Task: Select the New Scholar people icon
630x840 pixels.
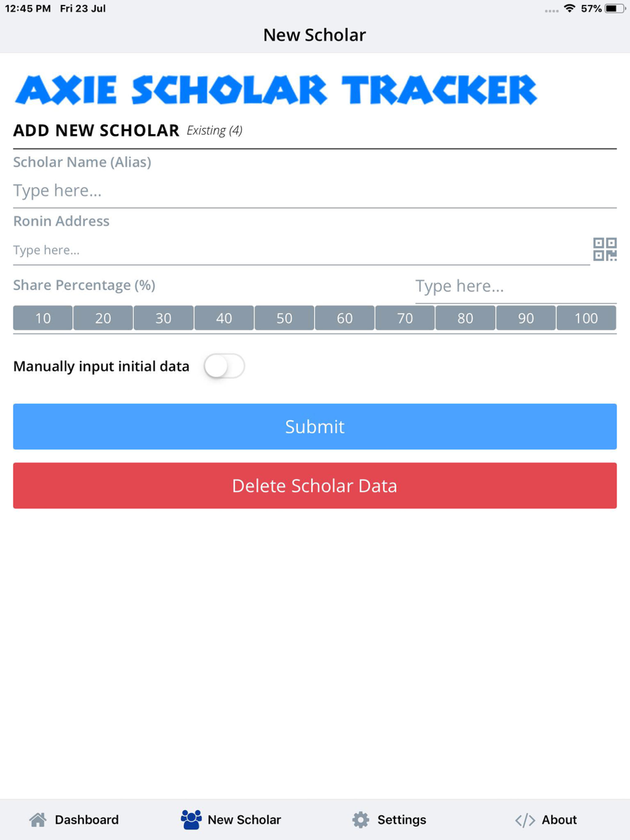Action: (x=191, y=819)
